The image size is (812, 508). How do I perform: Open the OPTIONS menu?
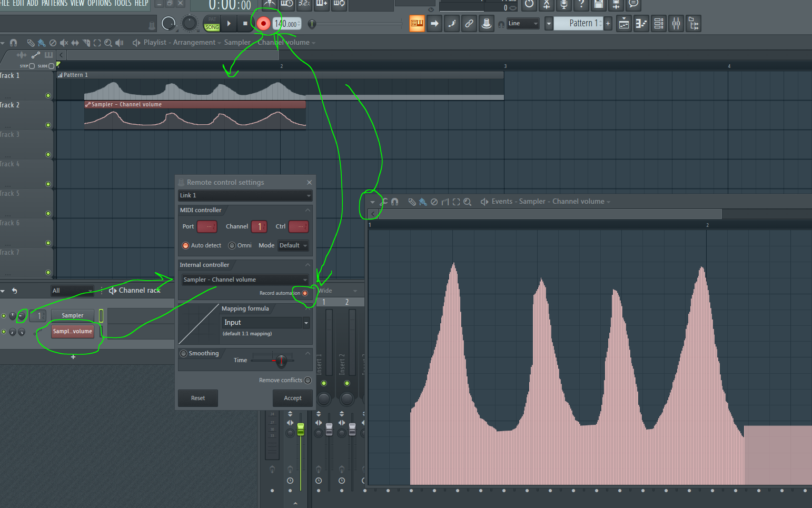100,3
